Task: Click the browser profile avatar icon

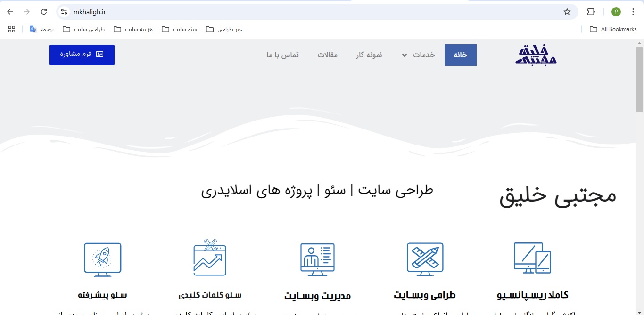Action: pos(616,11)
